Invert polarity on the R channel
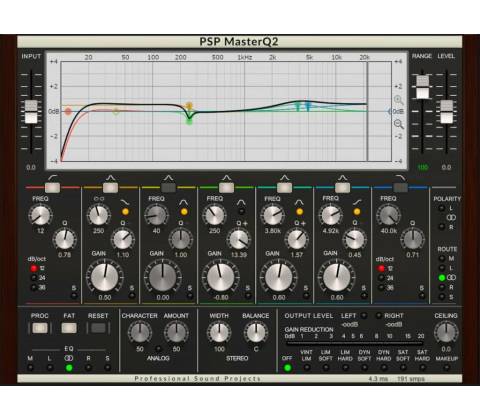480x420 pixels. [x=442, y=227]
